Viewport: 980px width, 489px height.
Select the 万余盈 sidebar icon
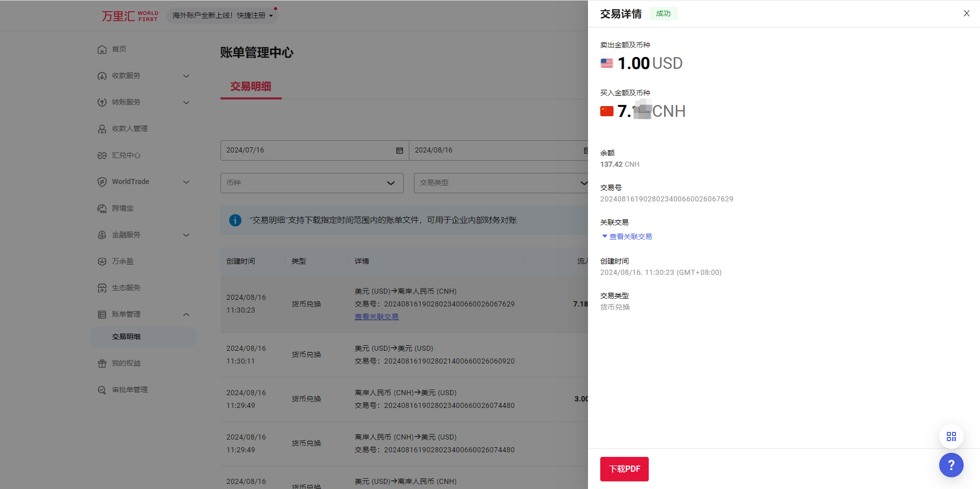[102, 261]
